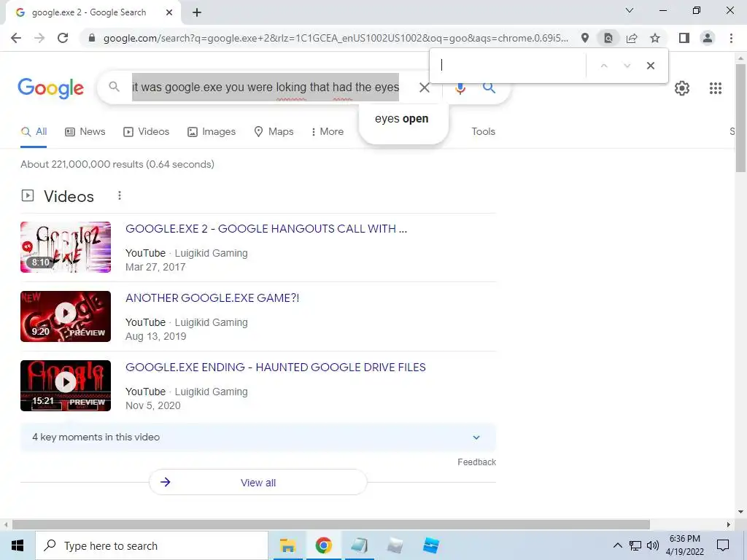The height and width of the screenshot is (560, 747).
Task: Switch to the News tab
Action: point(85,131)
